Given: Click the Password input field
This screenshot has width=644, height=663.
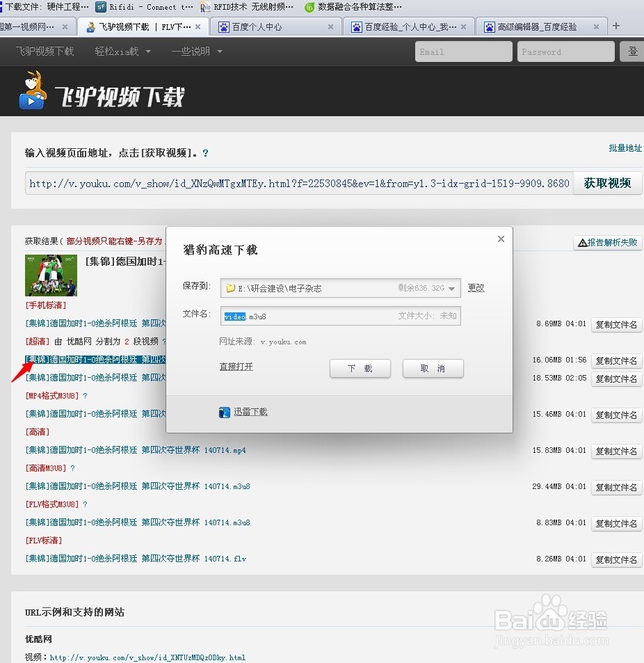Looking at the screenshot, I should tap(566, 51).
